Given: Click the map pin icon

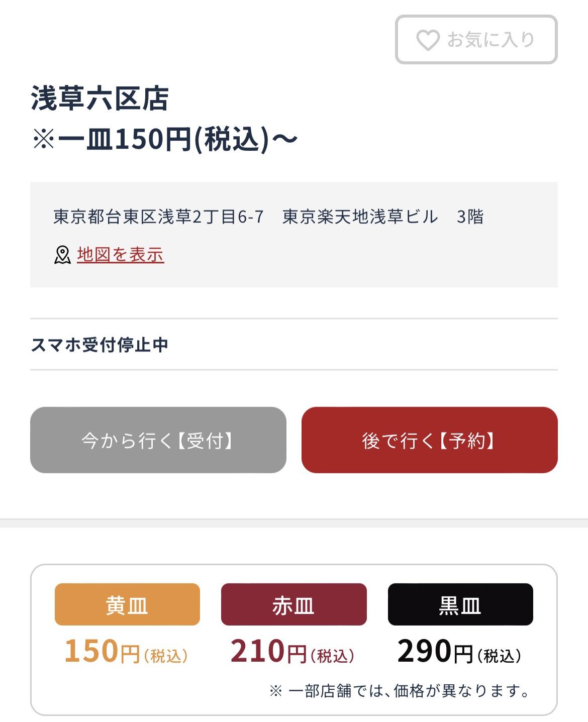Looking at the screenshot, I should (x=62, y=255).
